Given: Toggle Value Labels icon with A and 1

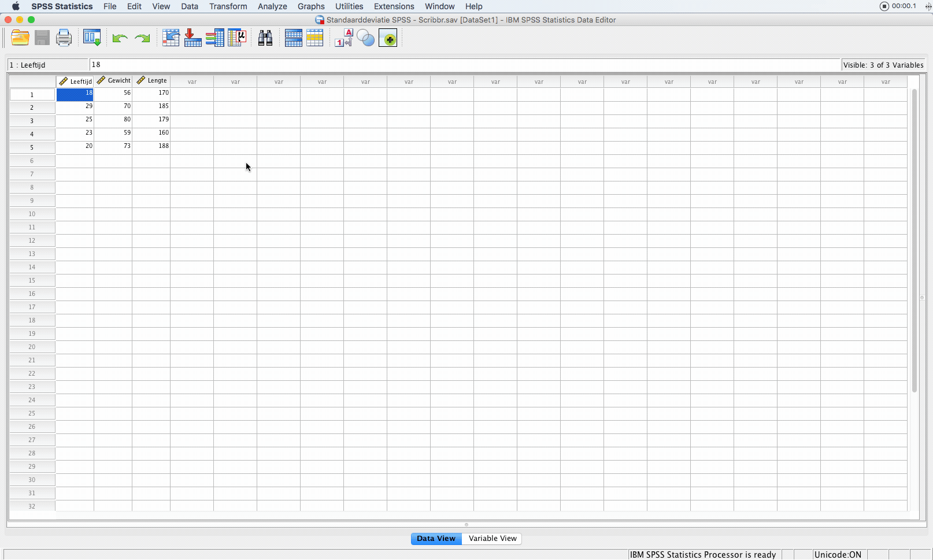Looking at the screenshot, I should pyautogui.click(x=344, y=38).
